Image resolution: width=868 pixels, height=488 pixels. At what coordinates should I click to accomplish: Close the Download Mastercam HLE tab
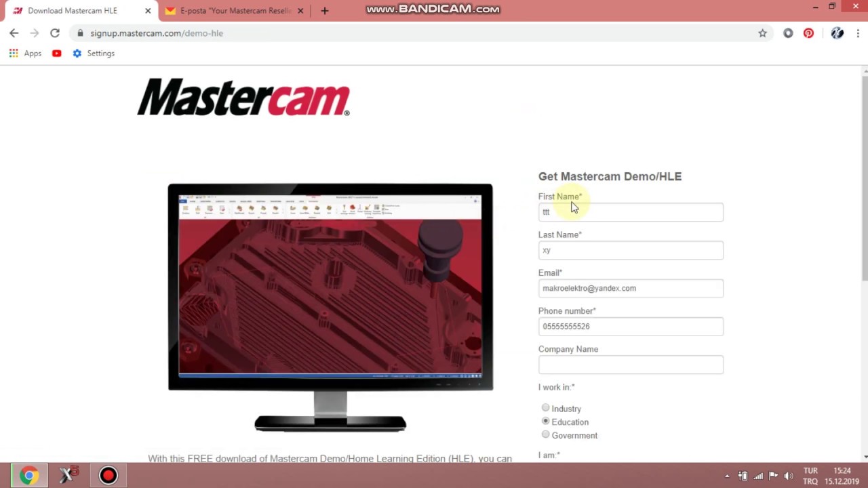148,11
